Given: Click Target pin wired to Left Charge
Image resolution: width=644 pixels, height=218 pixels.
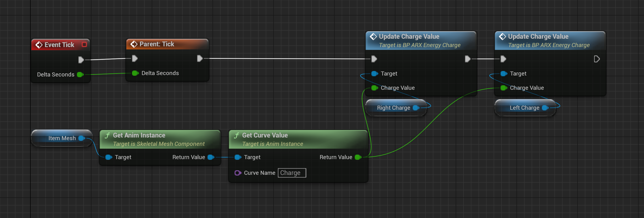Looking at the screenshot, I should (x=504, y=74).
